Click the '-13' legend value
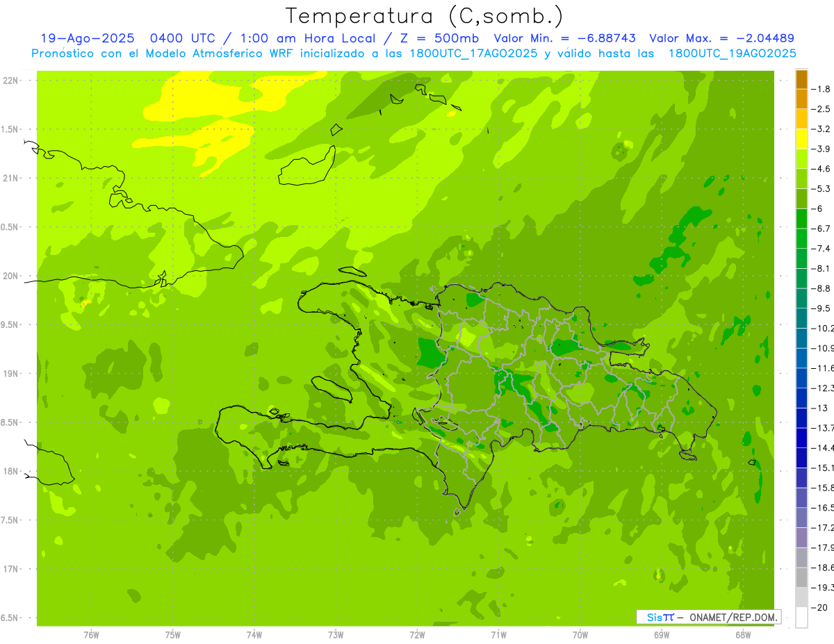Viewport: 834px width, 644px height. point(819,408)
